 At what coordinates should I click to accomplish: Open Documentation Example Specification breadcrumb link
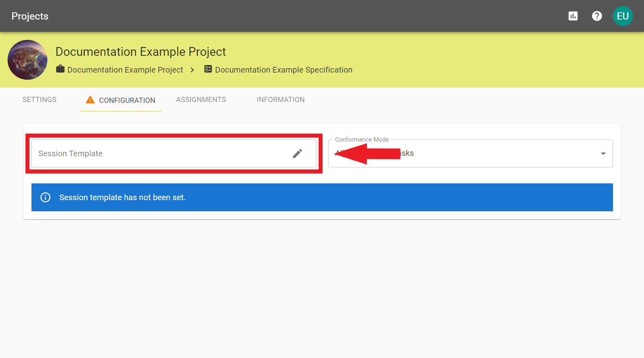click(x=284, y=70)
